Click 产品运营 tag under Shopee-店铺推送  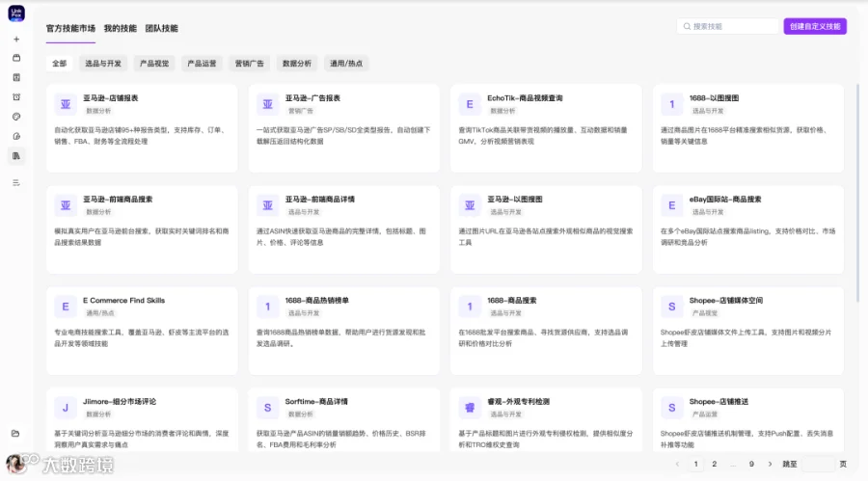click(705, 414)
